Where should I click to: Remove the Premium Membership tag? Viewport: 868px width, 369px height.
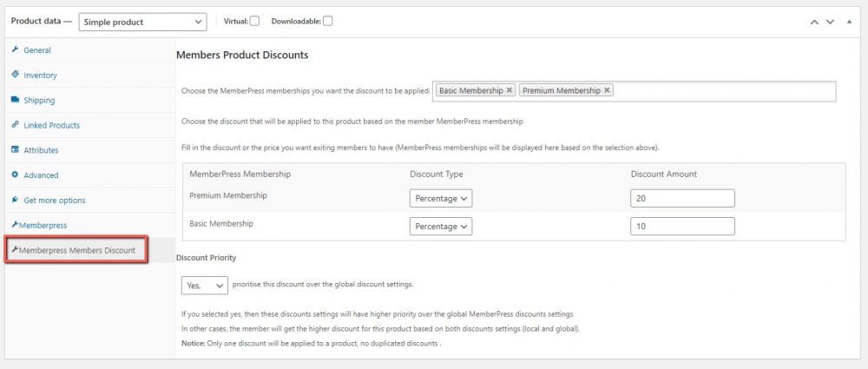click(x=607, y=90)
